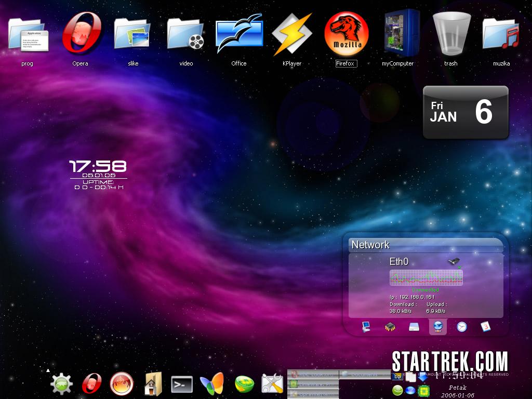Launch Firefox via the Mozilla icon
The height and width of the screenshot is (399, 532).
347,34
